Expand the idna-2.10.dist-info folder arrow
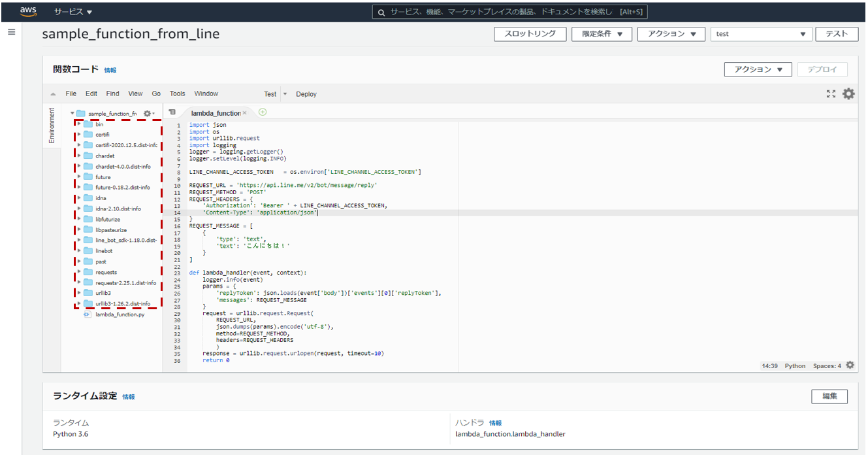The image size is (868, 457). click(x=79, y=209)
